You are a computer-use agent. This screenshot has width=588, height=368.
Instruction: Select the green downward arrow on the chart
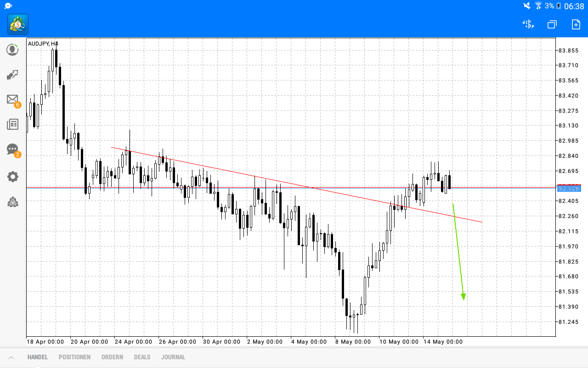coord(458,248)
